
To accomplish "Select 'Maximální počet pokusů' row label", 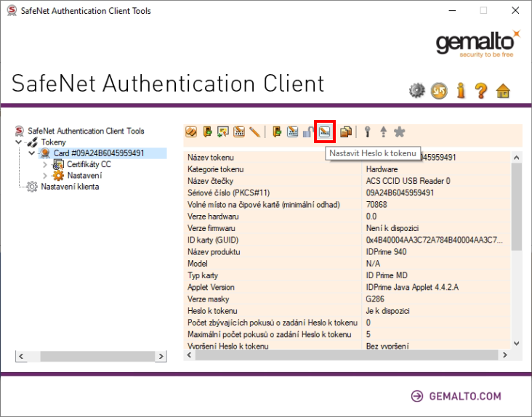I will [270, 334].
